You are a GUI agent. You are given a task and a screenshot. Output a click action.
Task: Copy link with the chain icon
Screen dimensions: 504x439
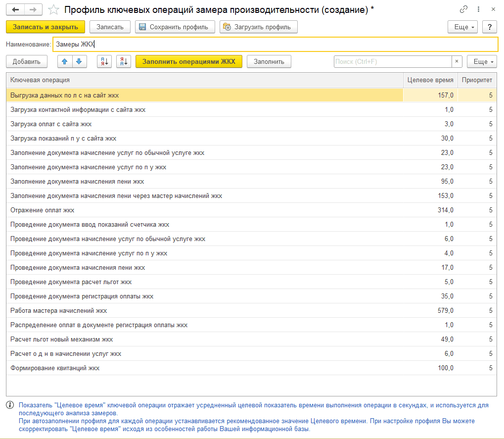[x=463, y=9]
